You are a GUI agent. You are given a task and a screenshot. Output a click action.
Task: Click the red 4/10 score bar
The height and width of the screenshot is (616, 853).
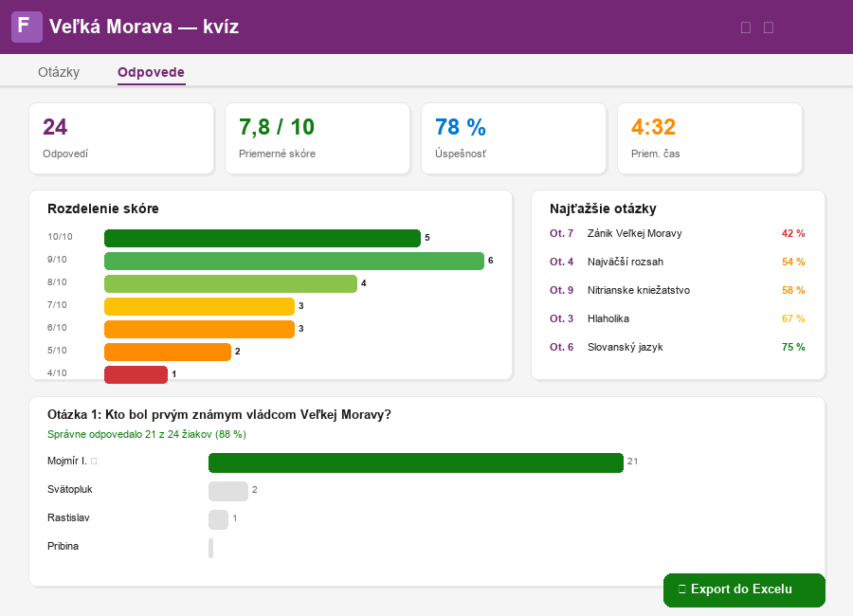pos(135,373)
